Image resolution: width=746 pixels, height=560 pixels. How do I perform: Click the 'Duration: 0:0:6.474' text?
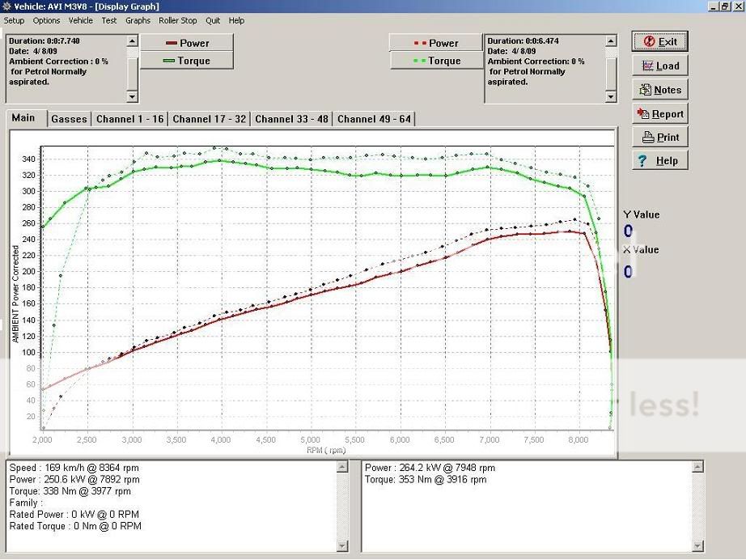click(x=523, y=41)
